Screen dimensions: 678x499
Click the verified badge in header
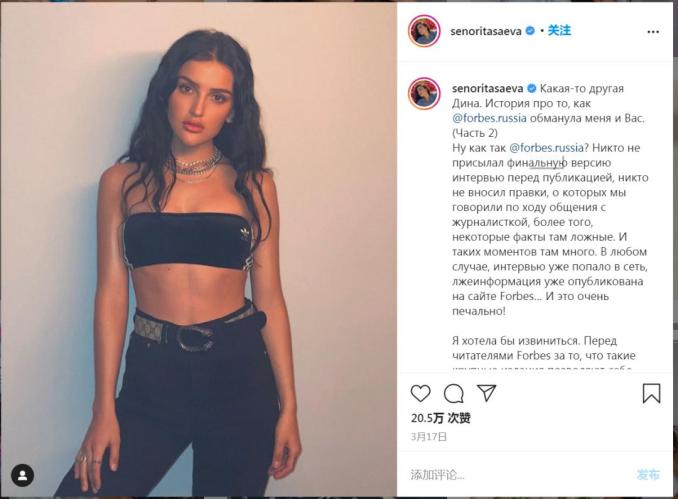(x=530, y=31)
